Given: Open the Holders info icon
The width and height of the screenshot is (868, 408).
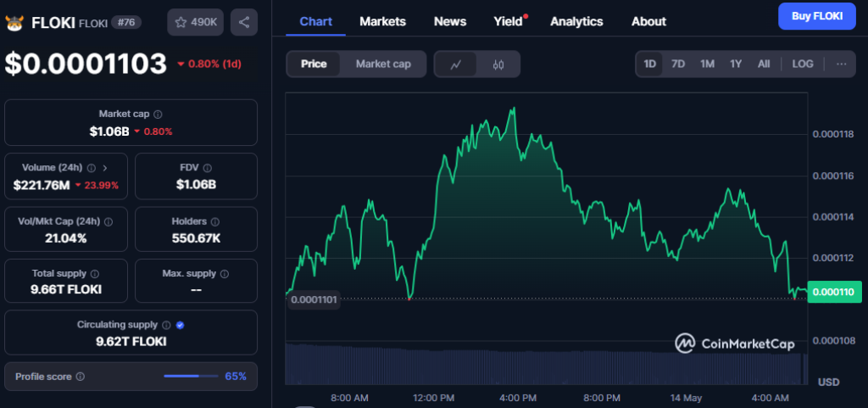Looking at the screenshot, I should click(214, 221).
